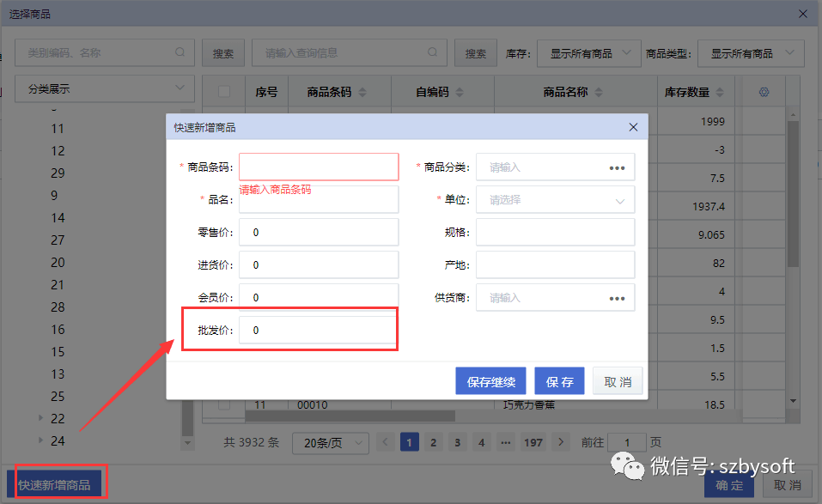Go to page 4

(481, 442)
